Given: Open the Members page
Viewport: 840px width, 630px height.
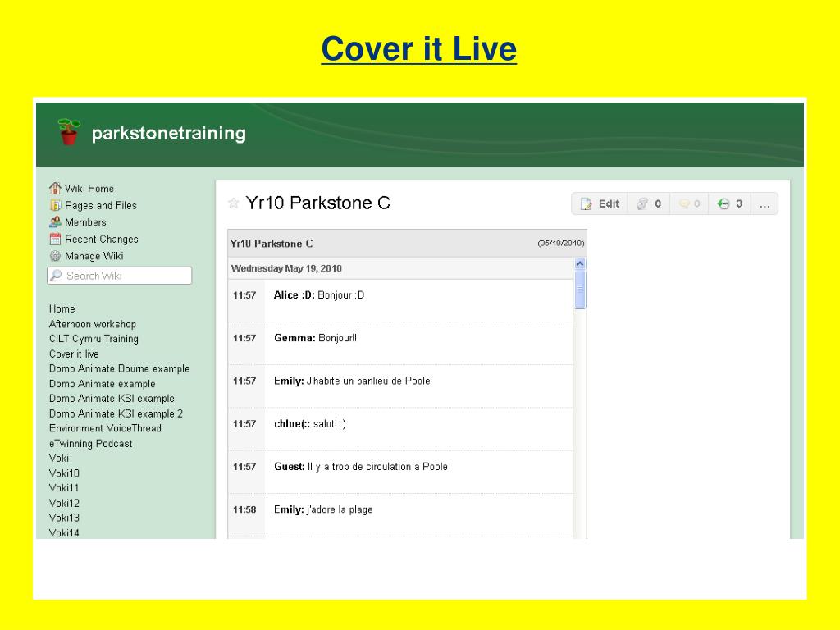Looking at the screenshot, I should 85,222.
